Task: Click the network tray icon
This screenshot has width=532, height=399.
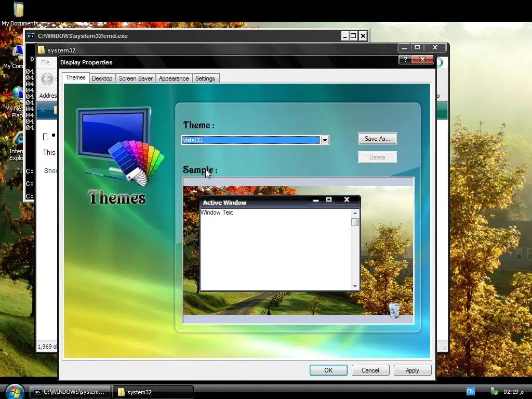Action: coord(494,392)
